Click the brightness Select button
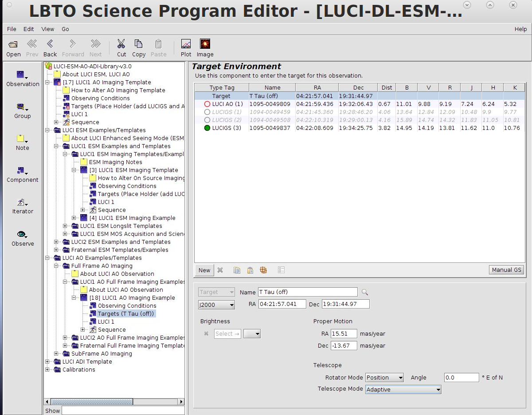The width and height of the screenshot is (532, 415). coord(227,334)
